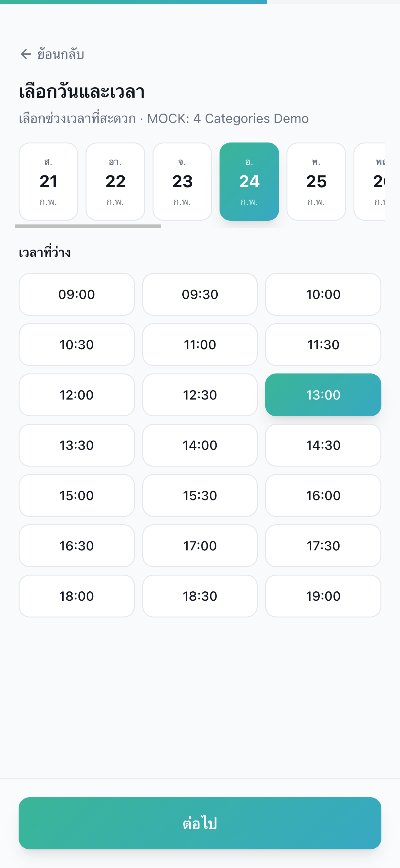This screenshot has height=868, width=400.
Task: Select the 18:30 time slot
Action: tap(200, 596)
